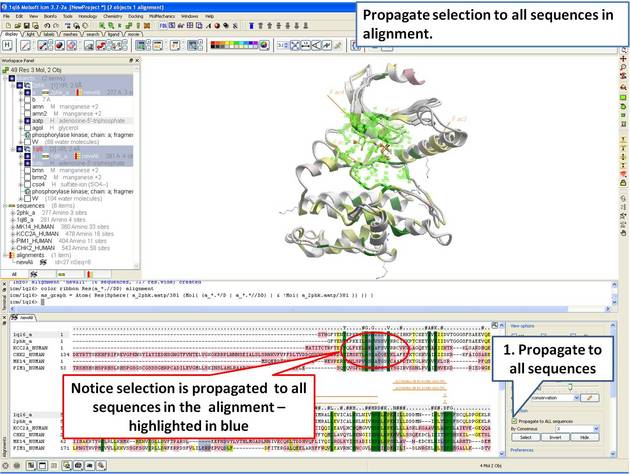Click the first icon in bottom status toolbar

coord(6,466)
